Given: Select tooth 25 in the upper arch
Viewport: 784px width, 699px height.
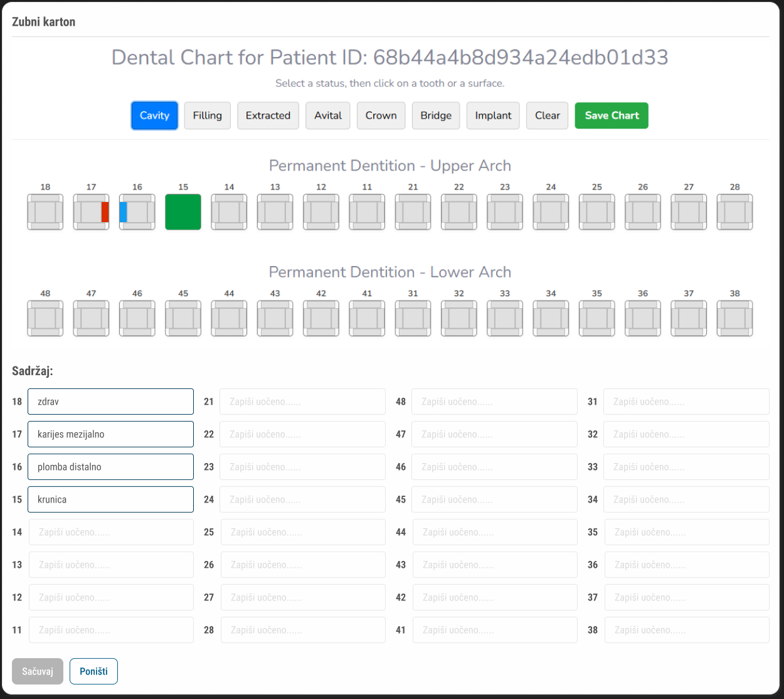Looking at the screenshot, I should click(x=597, y=212).
